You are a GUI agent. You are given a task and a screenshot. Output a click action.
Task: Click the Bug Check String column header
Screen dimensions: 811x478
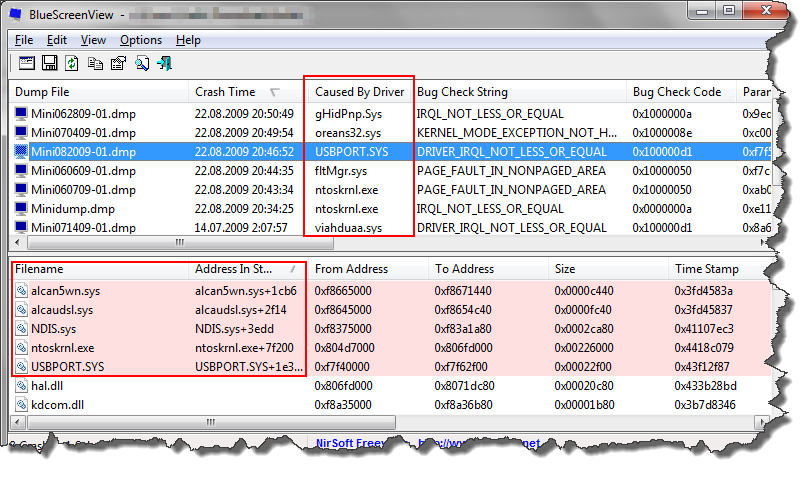pyautogui.click(x=462, y=92)
